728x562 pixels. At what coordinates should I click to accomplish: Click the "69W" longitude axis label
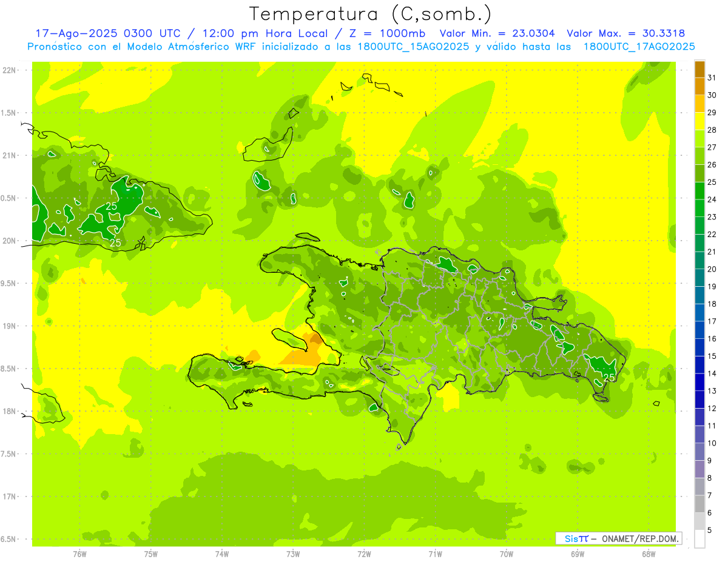point(578,554)
